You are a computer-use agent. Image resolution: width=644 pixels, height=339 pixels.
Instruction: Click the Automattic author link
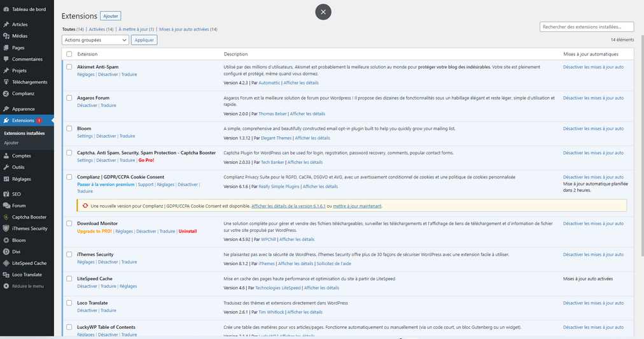[269, 83]
